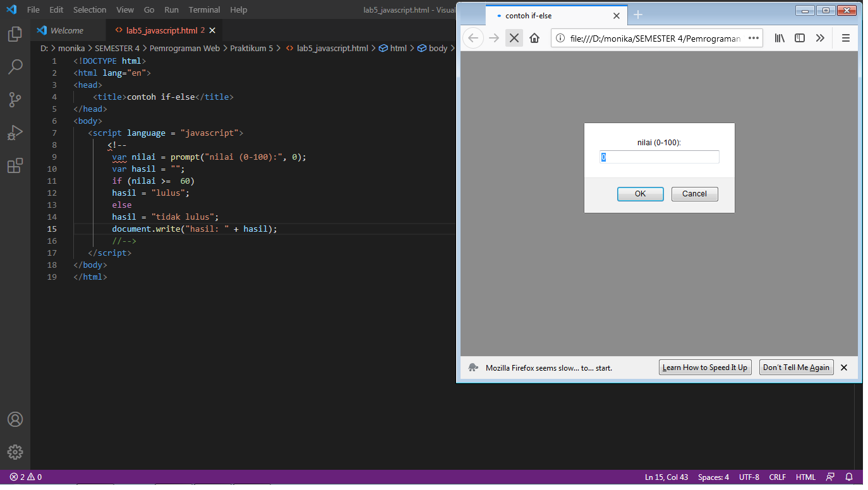Open the body breadcrumb symbol
This screenshot has height=490, width=868.
(x=432, y=48)
